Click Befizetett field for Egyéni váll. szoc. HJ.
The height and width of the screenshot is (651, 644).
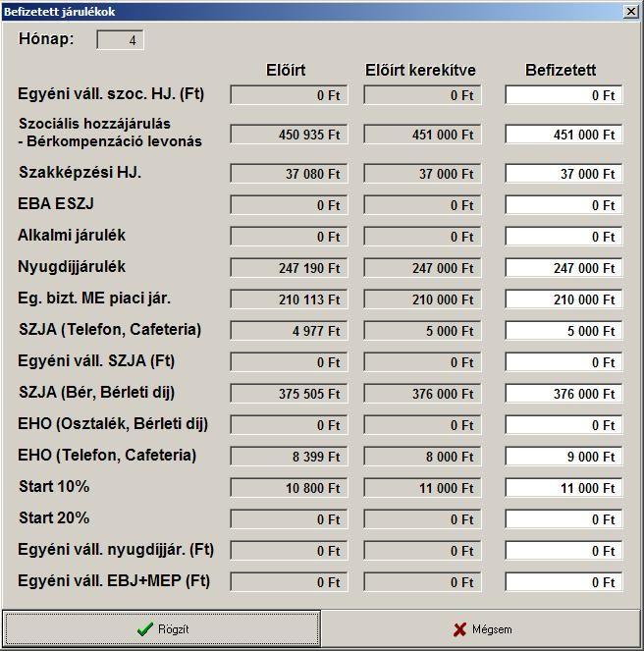563,95
